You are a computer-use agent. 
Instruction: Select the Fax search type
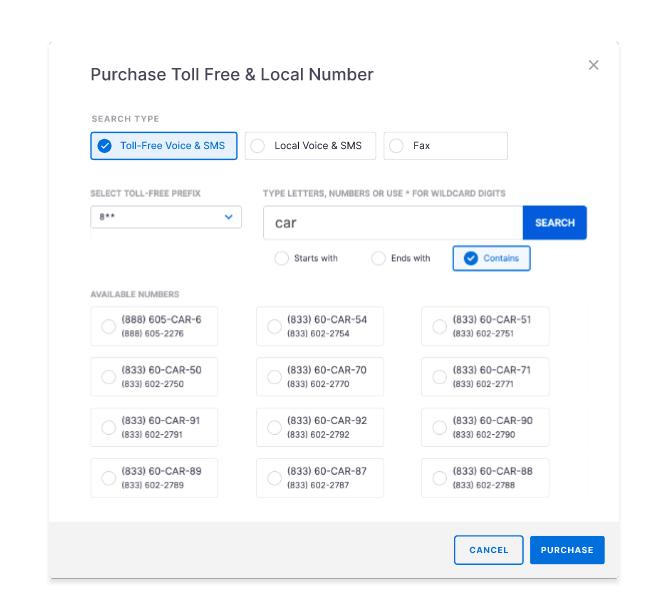tap(445, 146)
